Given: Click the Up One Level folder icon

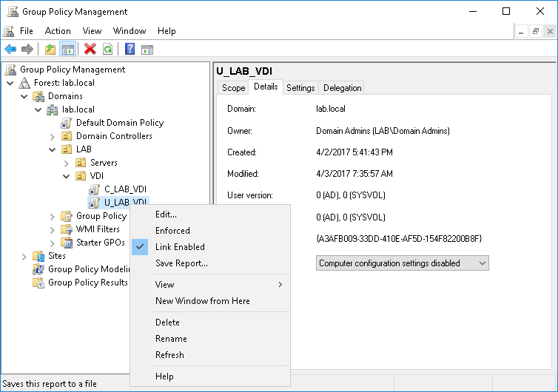Looking at the screenshot, I should click(50, 49).
